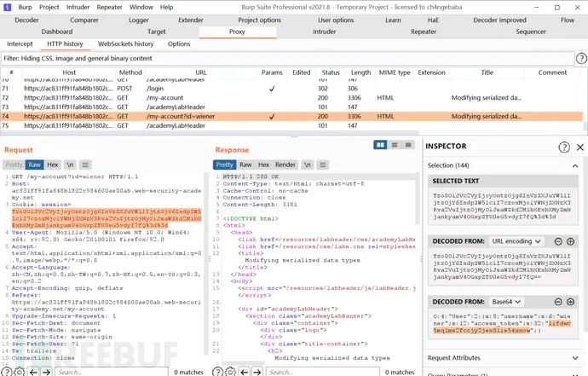
Task: Open the Project menu
Action: [49, 7]
